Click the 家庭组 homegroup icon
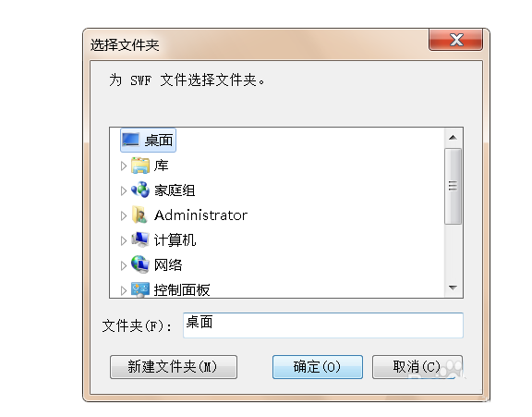Viewport: 532px width, 417px height. [140, 190]
